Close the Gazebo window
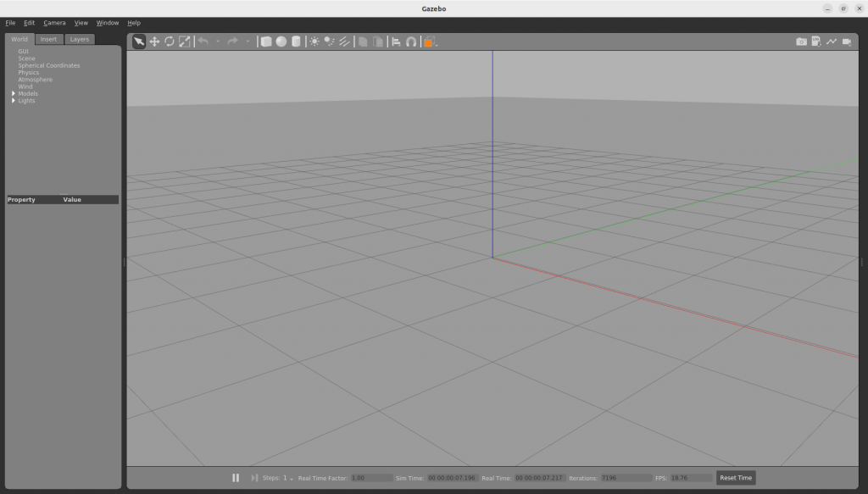Screen dimensions: 868x494 tap(860, 8)
